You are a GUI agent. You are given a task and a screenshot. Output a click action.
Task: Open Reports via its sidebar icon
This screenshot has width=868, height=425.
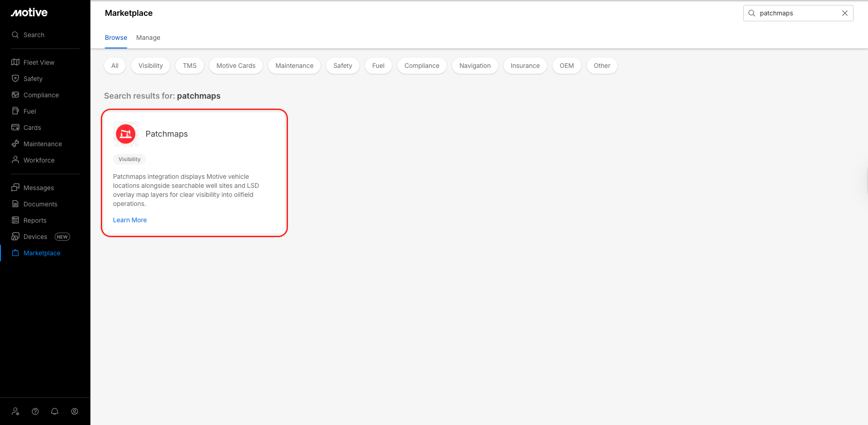[x=15, y=220]
